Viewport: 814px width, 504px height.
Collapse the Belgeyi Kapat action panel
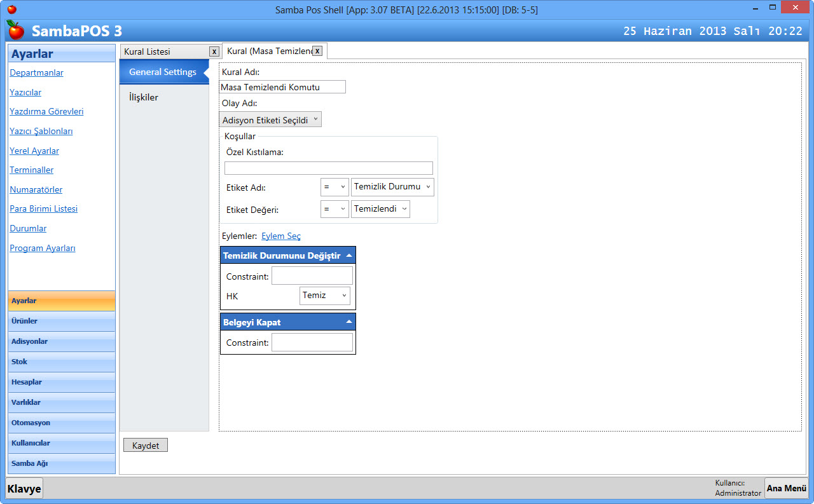(348, 322)
